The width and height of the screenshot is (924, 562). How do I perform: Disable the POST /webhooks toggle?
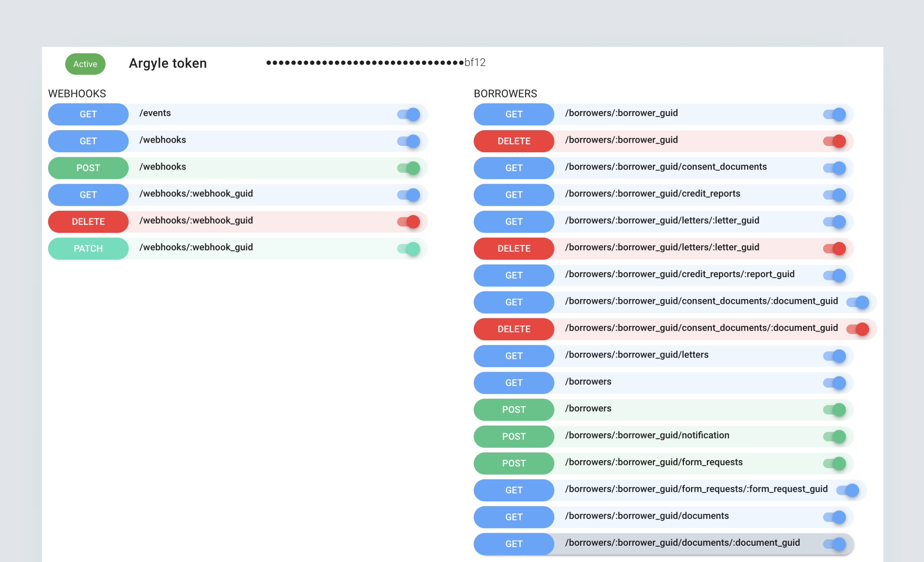coord(408,168)
